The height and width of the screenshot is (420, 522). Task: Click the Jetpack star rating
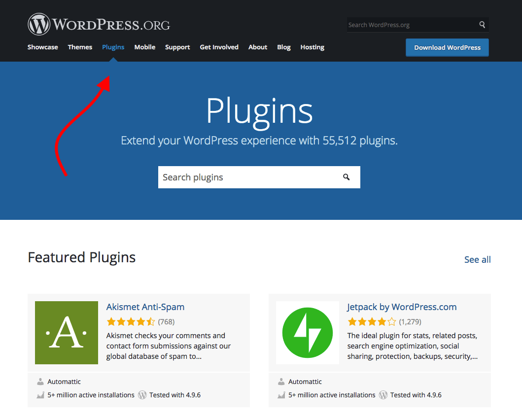point(372,322)
